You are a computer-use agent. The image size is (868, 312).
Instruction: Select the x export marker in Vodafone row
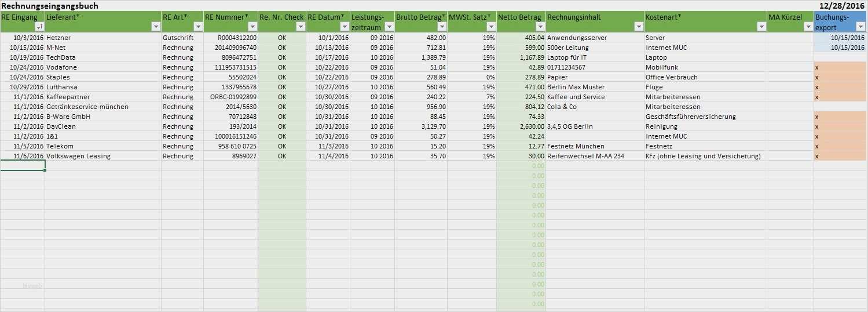(x=841, y=67)
